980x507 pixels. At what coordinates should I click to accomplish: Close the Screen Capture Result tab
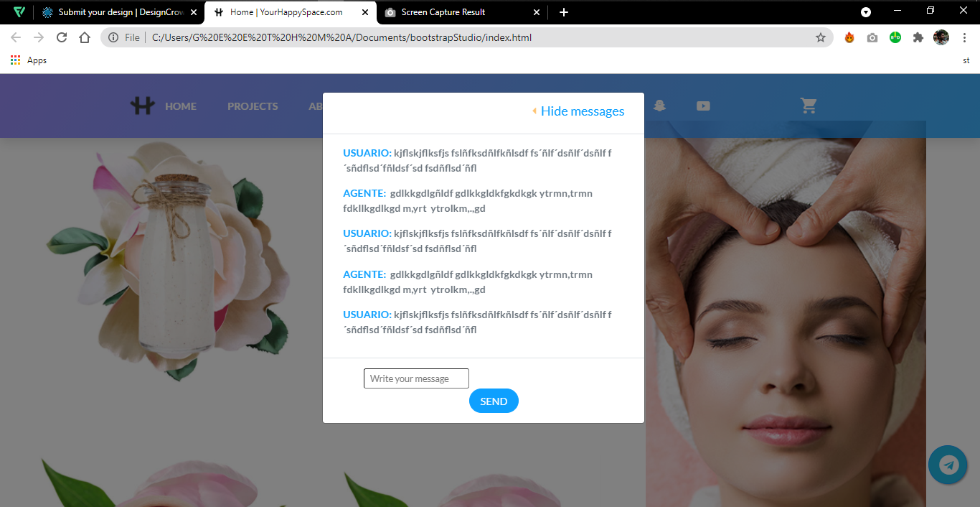[537, 12]
